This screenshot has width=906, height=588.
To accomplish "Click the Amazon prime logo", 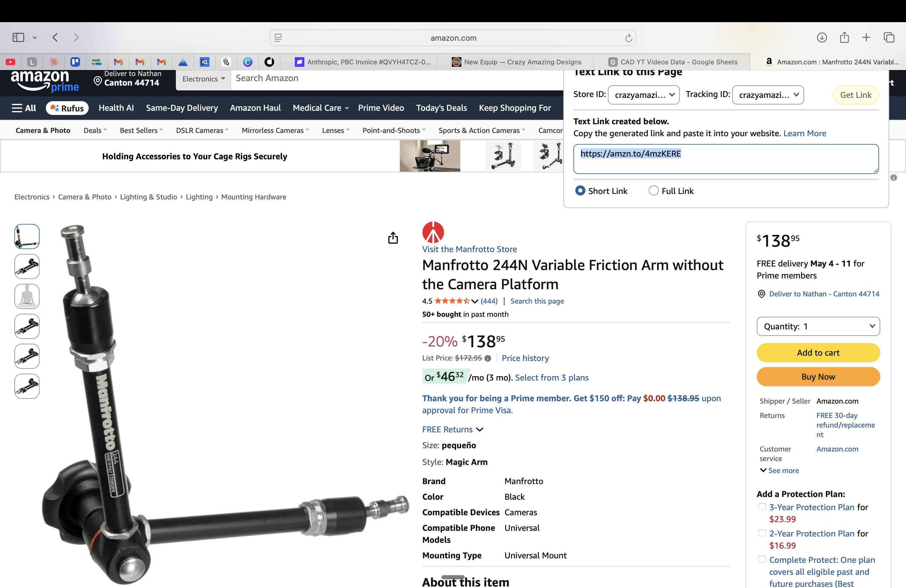I will (x=45, y=81).
